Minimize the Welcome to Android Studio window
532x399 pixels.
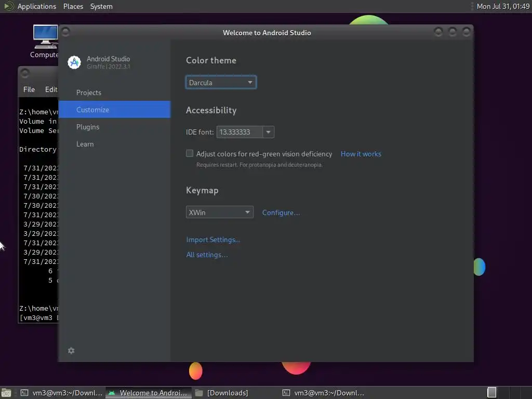click(x=438, y=32)
